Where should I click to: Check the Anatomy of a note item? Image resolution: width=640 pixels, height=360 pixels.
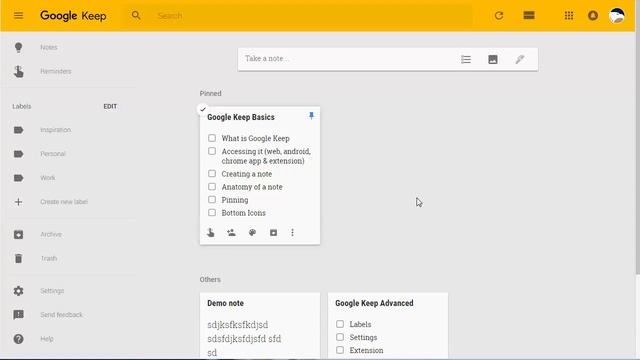click(212, 187)
